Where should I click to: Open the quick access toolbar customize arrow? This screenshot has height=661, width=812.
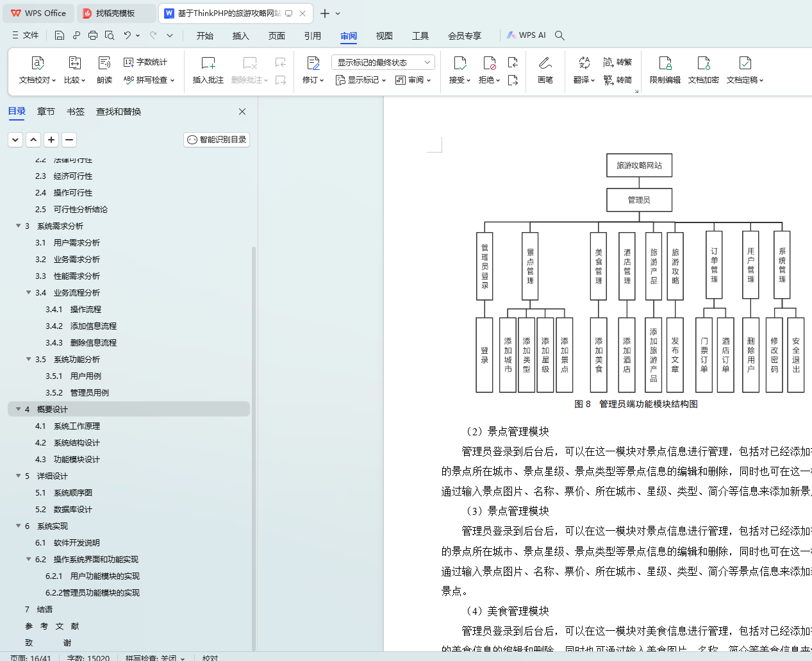tap(170, 35)
